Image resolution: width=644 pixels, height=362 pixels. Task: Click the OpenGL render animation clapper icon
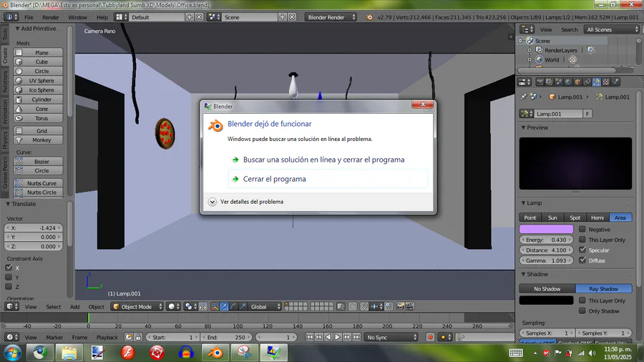(x=409, y=307)
